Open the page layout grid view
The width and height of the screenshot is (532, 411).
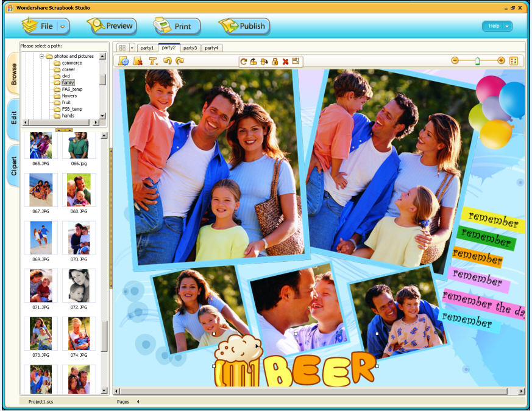[x=122, y=48]
